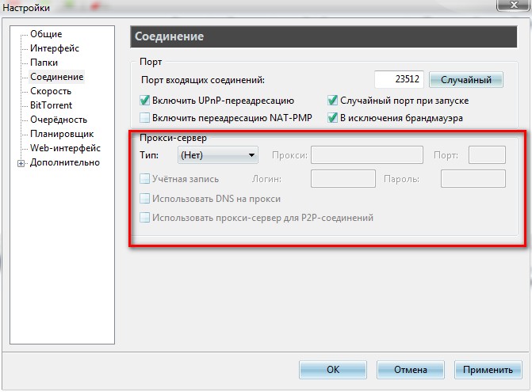Enable Включить переадресацию NAT-PMP checkbox
The width and height of the screenshot is (532, 392).
144,118
